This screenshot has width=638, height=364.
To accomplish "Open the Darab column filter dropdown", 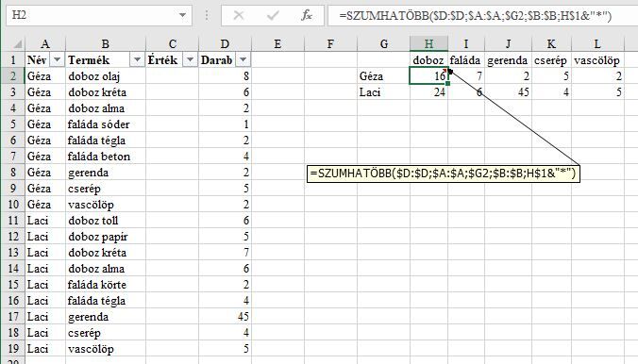I will coord(243,59).
